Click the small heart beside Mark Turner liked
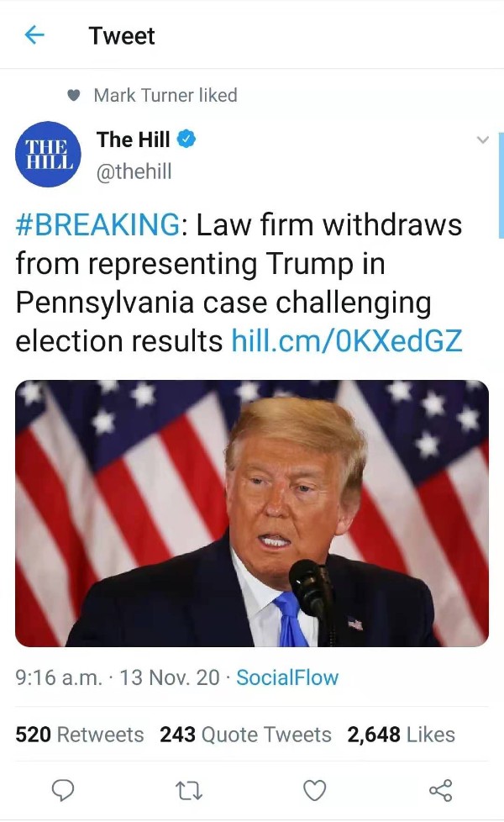This screenshot has width=504, height=822. pyautogui.click(x=74, y=96)
